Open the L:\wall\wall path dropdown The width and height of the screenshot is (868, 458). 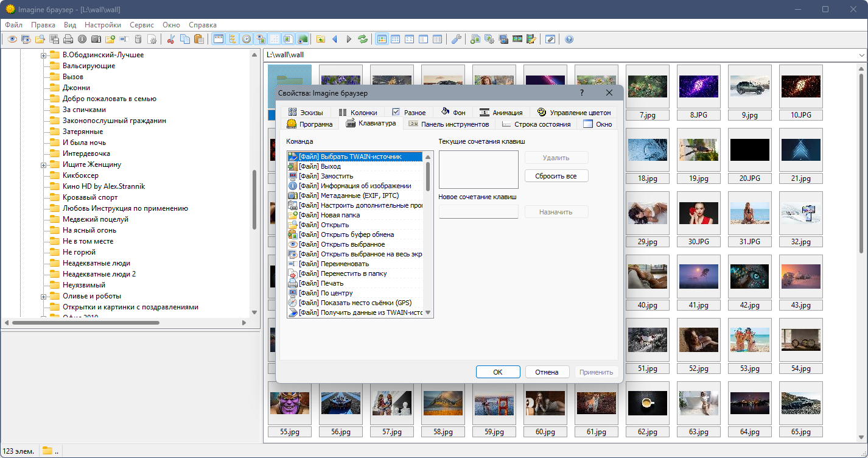click(x=861, y=55)
